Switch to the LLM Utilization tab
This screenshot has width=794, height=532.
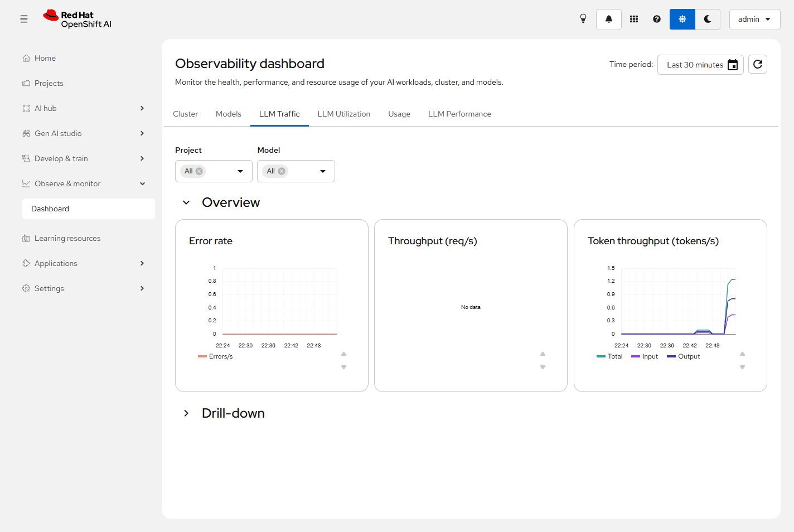344,114
